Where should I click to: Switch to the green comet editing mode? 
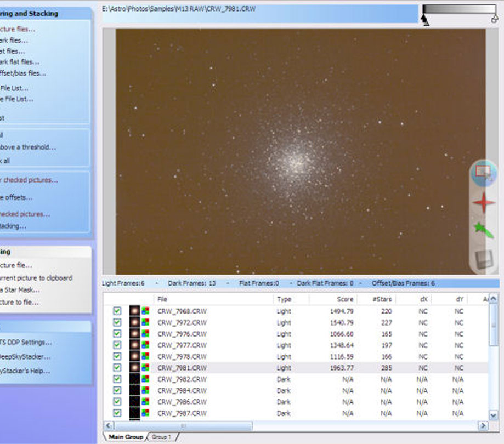(483, 229)
